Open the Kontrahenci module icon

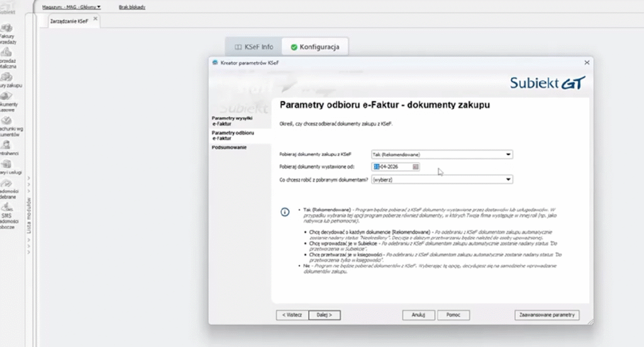click(8, 145)
